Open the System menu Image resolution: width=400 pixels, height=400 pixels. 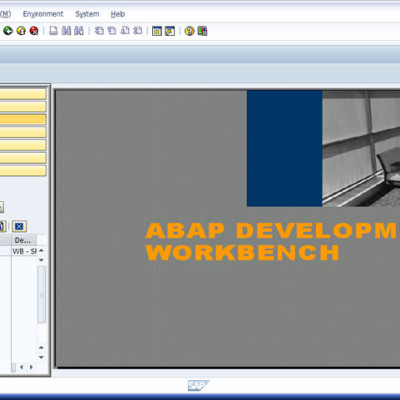pyautogui.click(x=87, y=14)
